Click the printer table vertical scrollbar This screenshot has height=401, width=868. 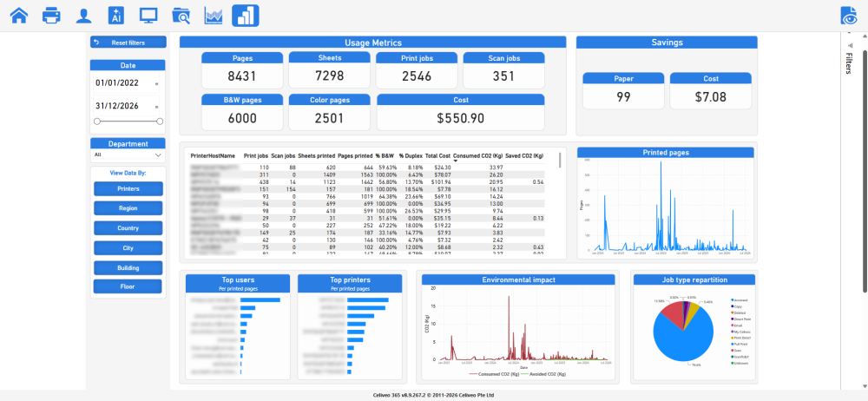(x=560, y=160)
